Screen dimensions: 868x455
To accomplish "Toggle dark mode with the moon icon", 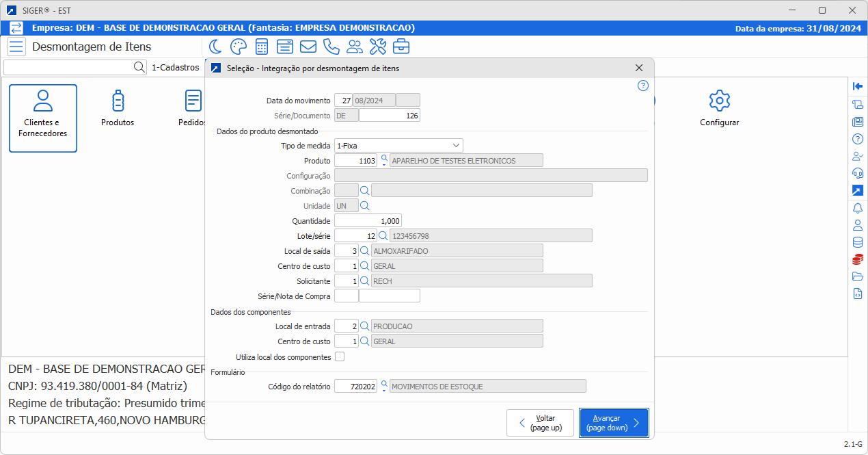I will tap(215, 47).
